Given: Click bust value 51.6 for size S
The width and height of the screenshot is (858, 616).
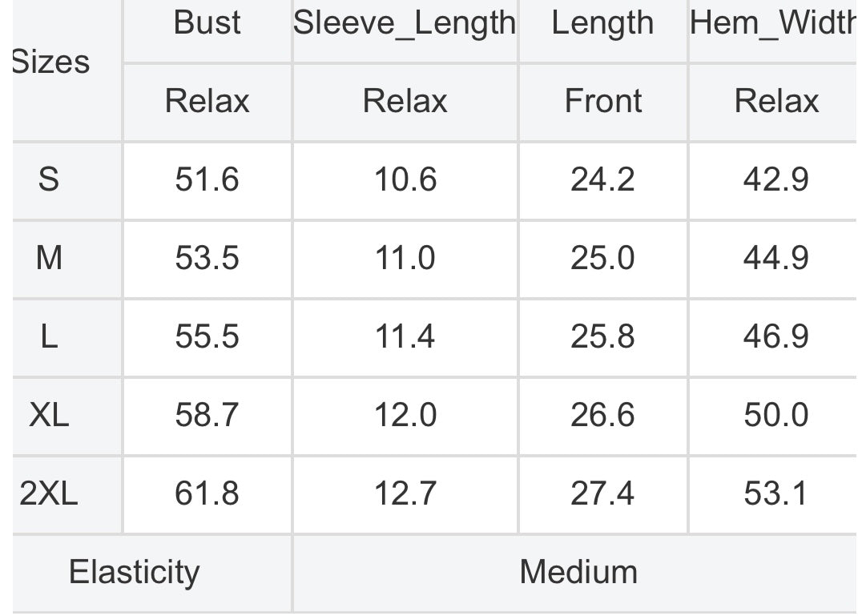Looking at the screenshot, I should [x=207, y=180].
